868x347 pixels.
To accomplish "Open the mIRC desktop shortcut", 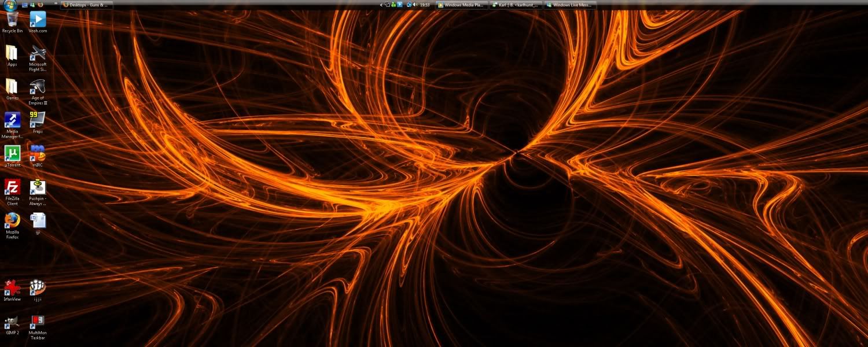I will point(38,154).
